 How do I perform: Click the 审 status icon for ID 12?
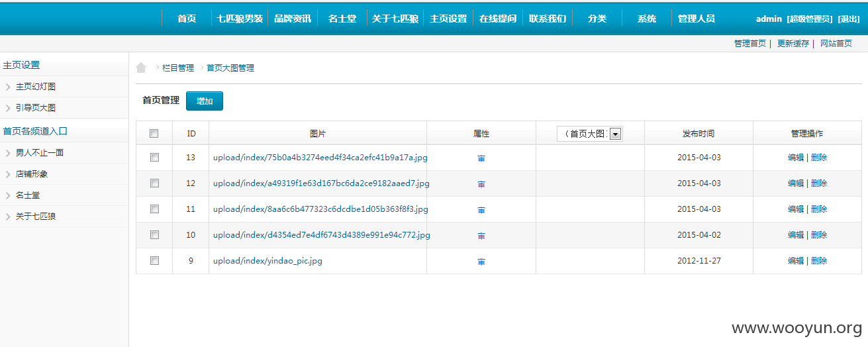click(x=481, y=184)
